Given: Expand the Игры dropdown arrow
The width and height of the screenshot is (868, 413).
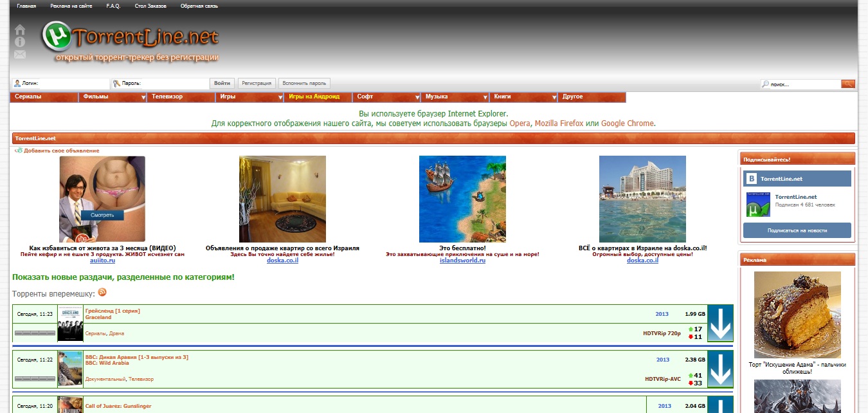Looking at the screenshot, I should [280, 97].
